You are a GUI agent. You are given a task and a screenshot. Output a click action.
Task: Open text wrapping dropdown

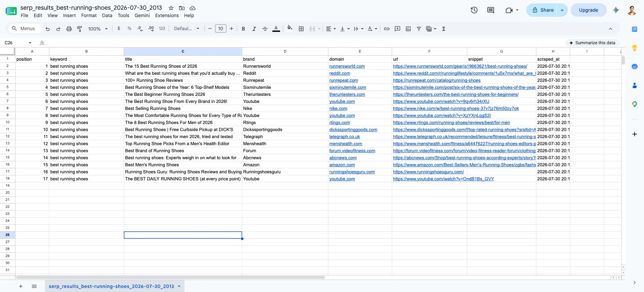click(x=359, y=29)
